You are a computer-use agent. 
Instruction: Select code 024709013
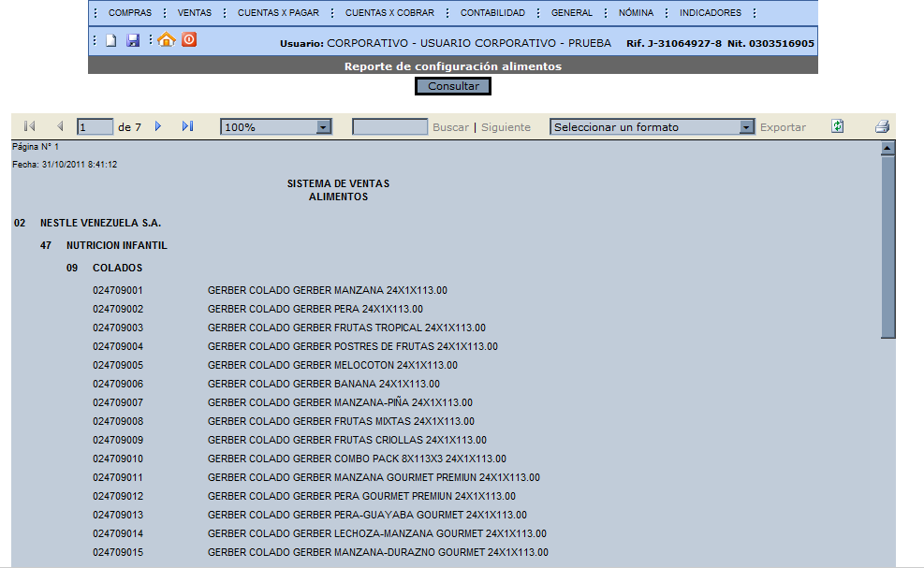point(118,515)
